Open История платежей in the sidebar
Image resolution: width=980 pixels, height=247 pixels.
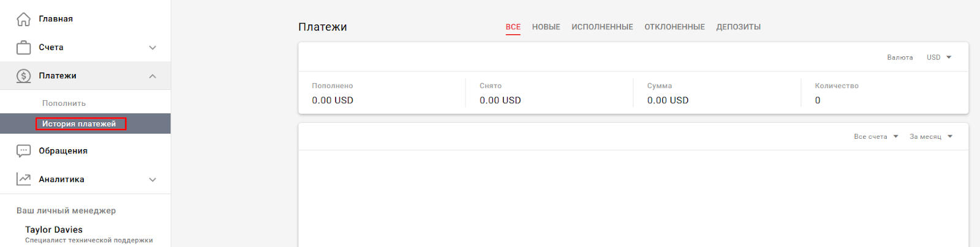click(79, 123)
